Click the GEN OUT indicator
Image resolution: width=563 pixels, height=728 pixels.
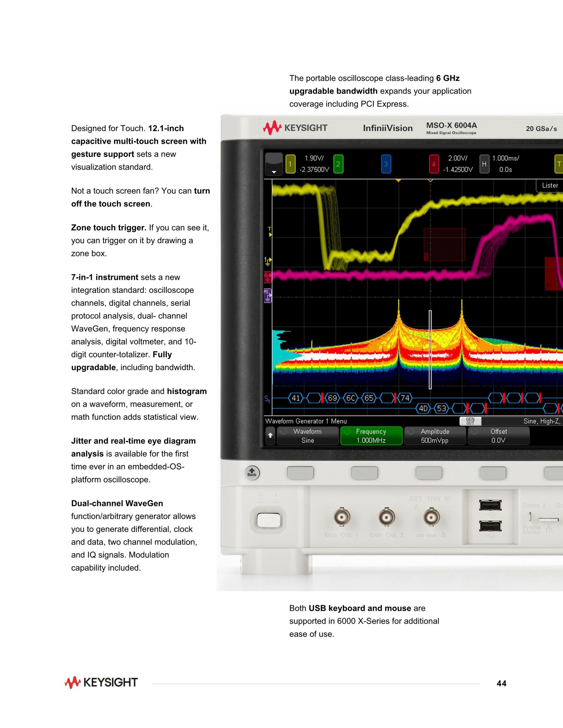pos(470,421)
